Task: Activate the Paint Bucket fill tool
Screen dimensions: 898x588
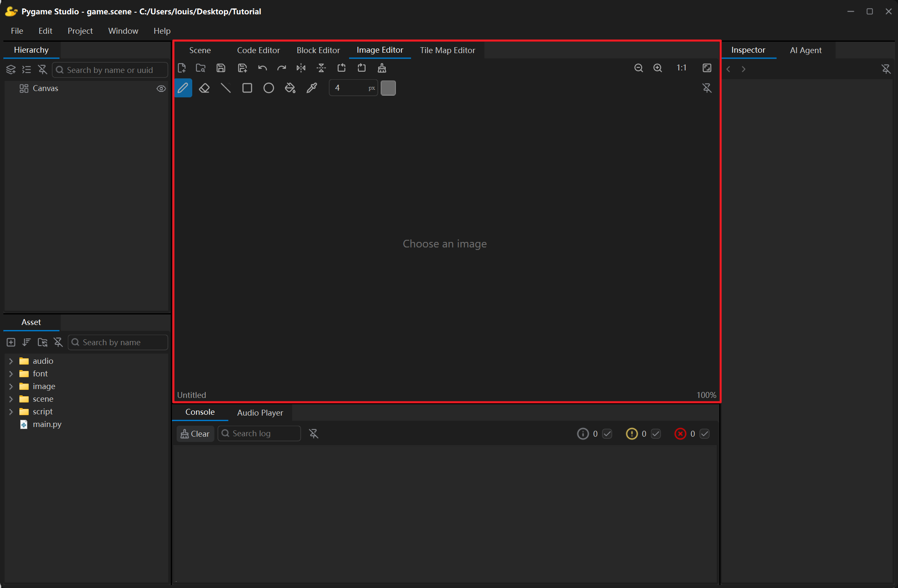Action: tap(290, 88)
